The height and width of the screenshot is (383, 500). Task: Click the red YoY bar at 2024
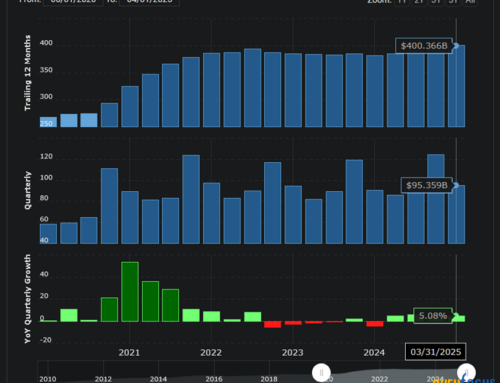pos(375,324)
